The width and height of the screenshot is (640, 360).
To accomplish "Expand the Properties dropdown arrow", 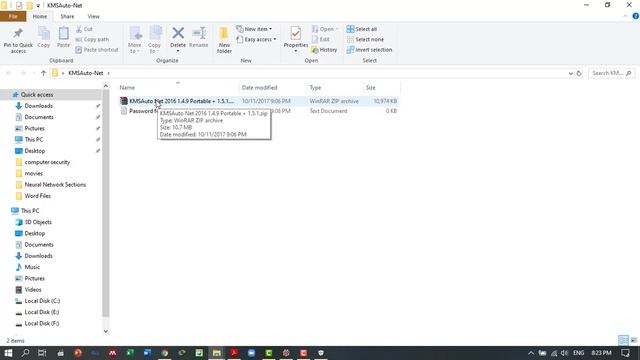I will (x=296, y=51).
